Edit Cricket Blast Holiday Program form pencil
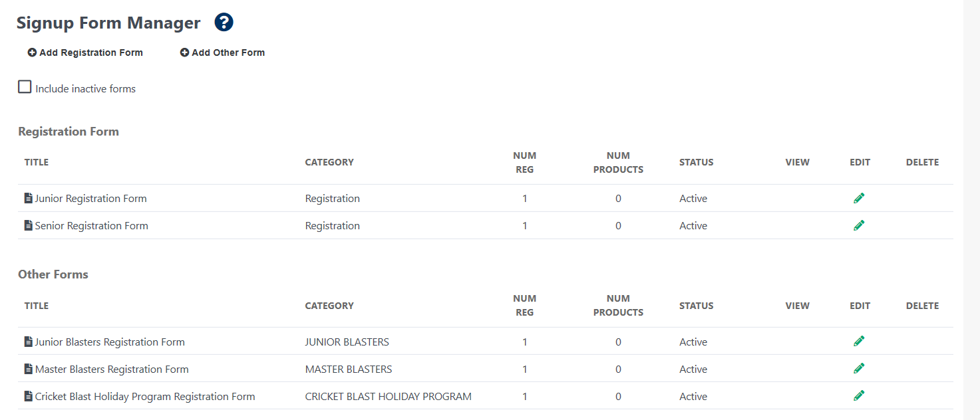Image resolution: width=980 pixels, height=420 pixels. (859, 396)
